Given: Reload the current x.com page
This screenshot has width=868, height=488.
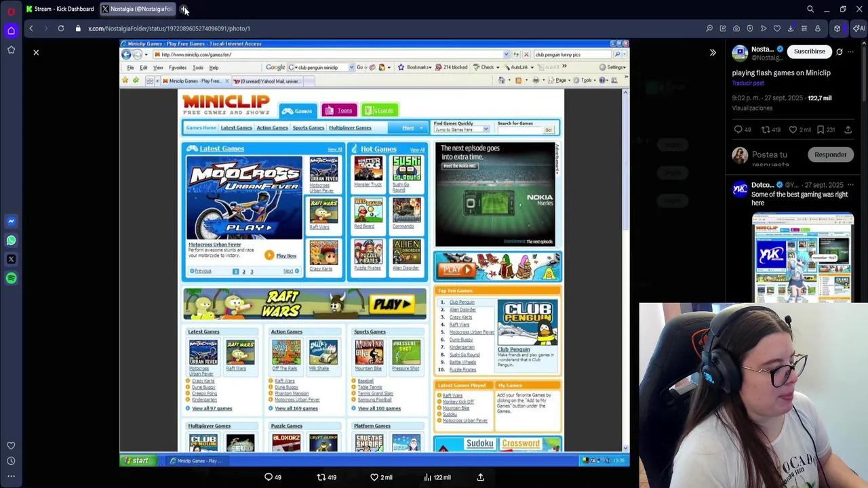Looking at the screenshot, I should [x=61, y=28].
